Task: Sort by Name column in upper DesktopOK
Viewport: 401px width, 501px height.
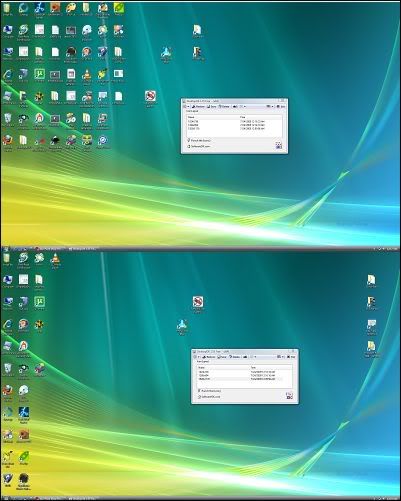Action: [x=213, y=117]
